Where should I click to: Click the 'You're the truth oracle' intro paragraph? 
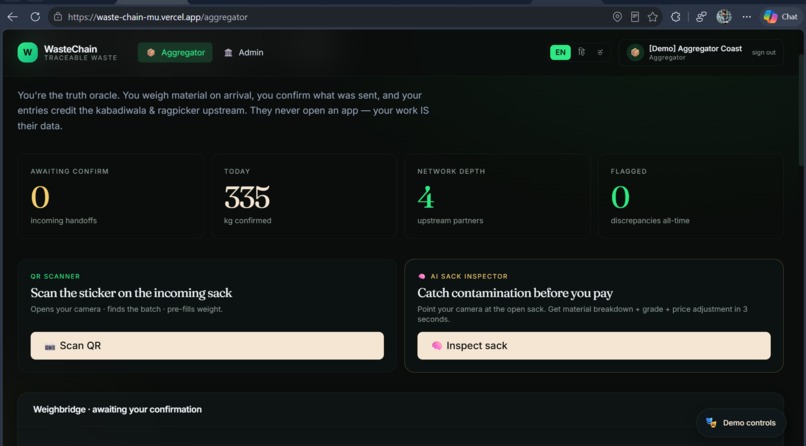pos(223,110)
